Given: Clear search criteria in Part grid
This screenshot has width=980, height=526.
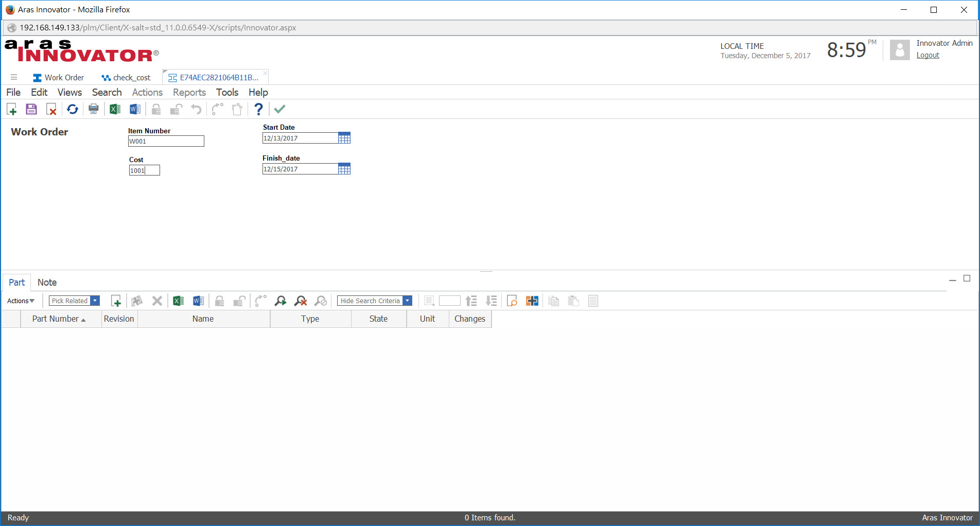Looking at the screenshot, I should click(301, 301).
